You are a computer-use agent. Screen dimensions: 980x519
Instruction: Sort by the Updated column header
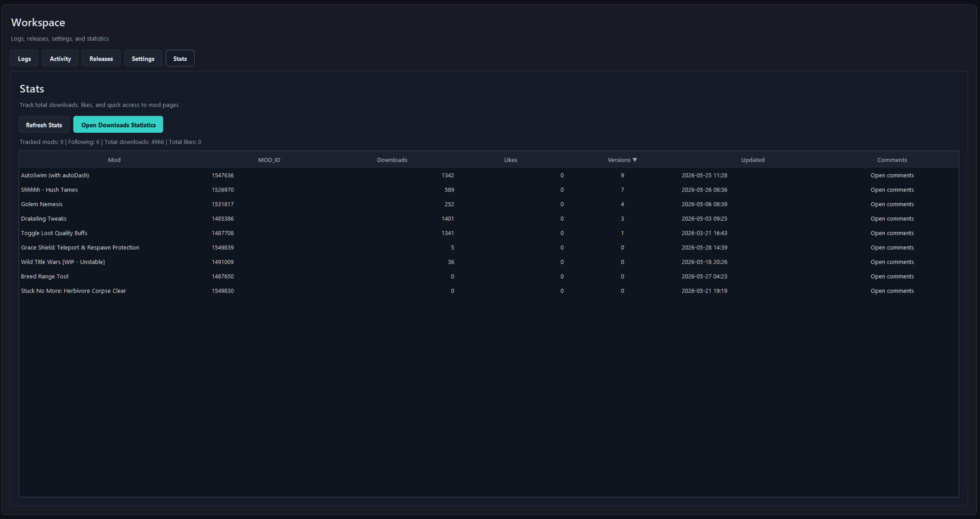[753, 160]
